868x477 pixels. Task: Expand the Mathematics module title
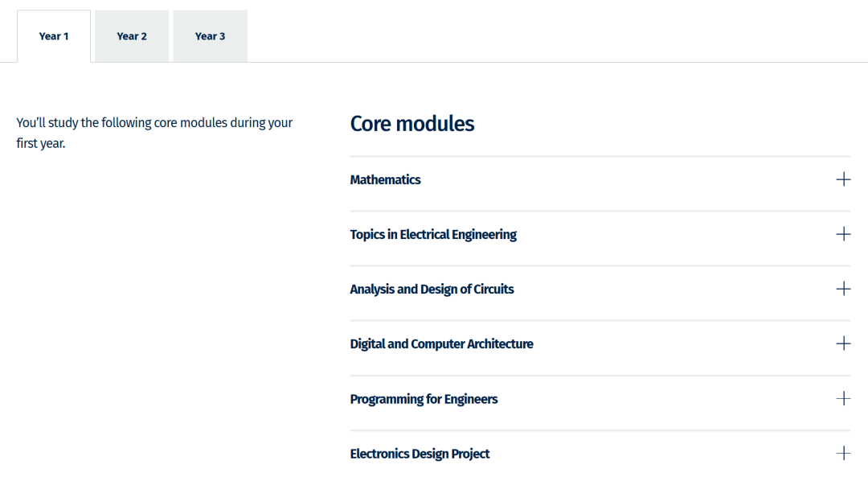385,179
